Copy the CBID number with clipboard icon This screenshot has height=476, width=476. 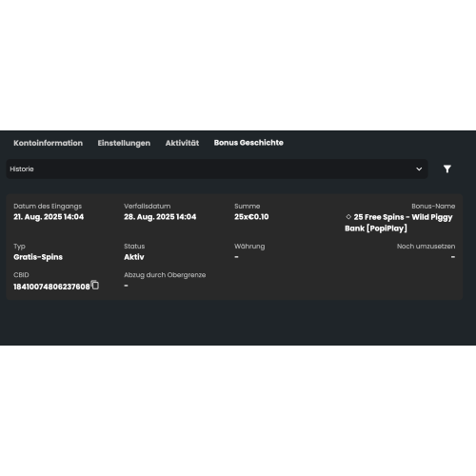tap(94, 285)
